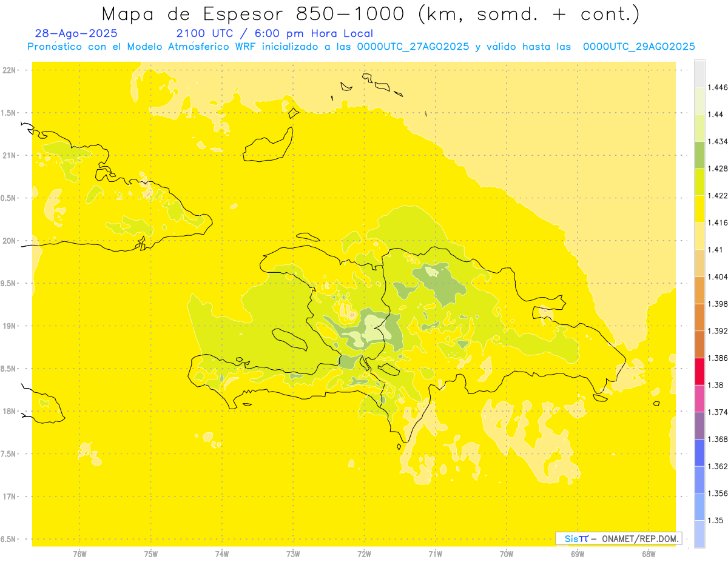This screenshot has width=728, height=562.
Task: Click the latitude label '19N'
Action: coord(9,326)
